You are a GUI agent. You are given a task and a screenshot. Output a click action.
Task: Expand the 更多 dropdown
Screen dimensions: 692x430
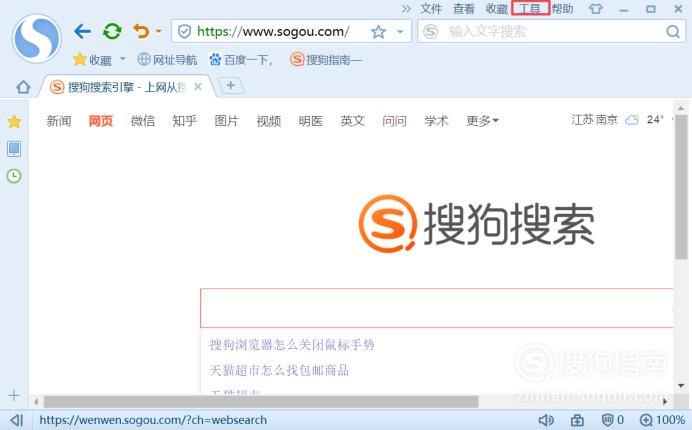(482, 121)
